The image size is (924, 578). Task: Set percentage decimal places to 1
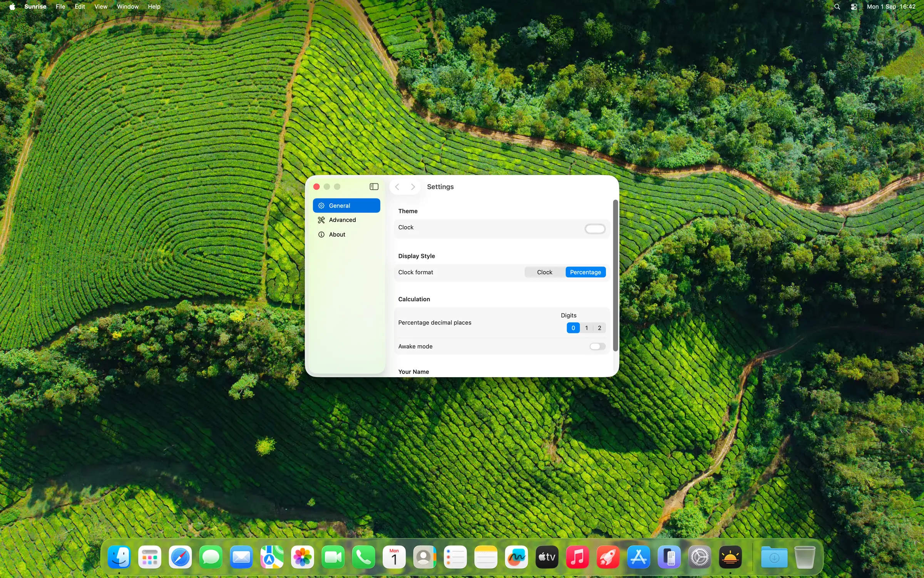point(586,328)
